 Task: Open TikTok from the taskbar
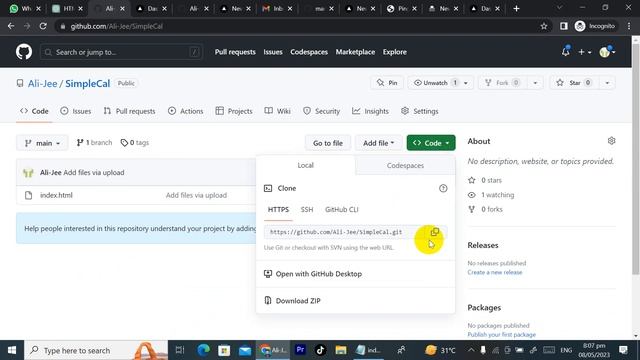click(320, 350)
